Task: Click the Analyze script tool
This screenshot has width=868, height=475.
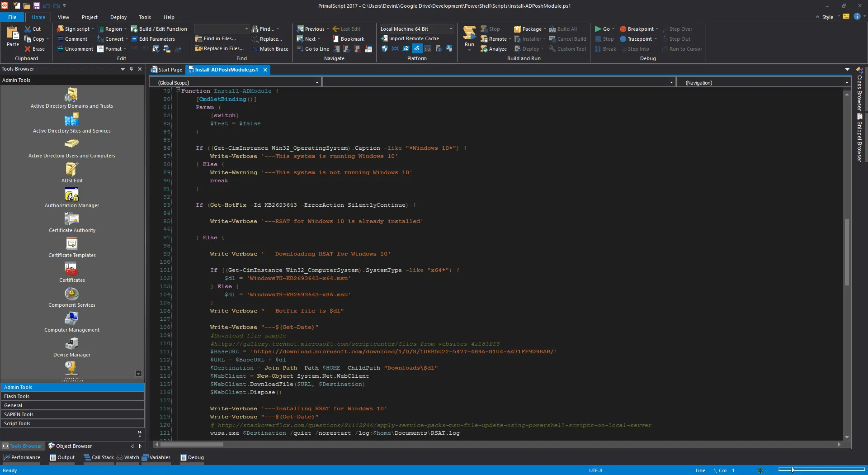Action: 493,49
